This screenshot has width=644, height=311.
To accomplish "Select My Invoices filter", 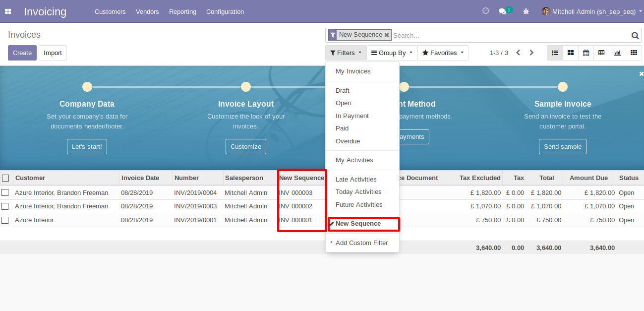I will (x=362, y=71).
